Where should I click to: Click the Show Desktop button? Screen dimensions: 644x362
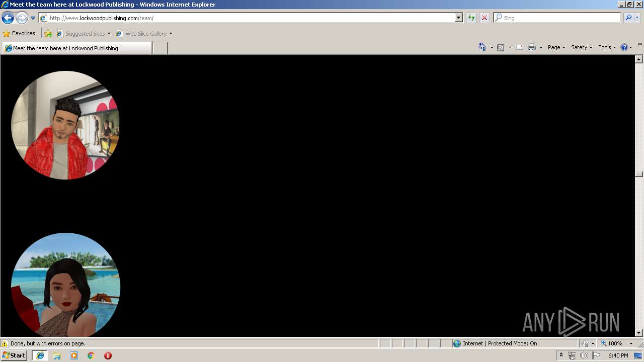pos(638,355)
